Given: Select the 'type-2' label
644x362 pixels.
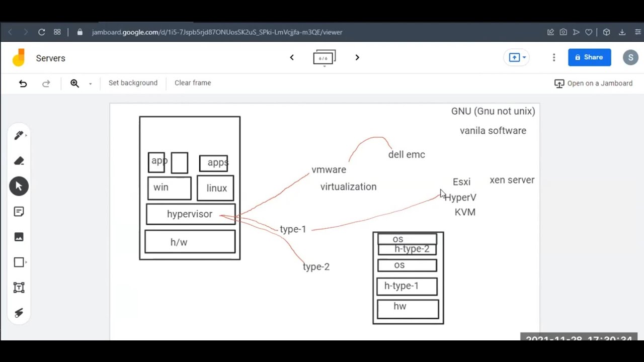Looking at the screenshot, I should [x=316, y=267].
